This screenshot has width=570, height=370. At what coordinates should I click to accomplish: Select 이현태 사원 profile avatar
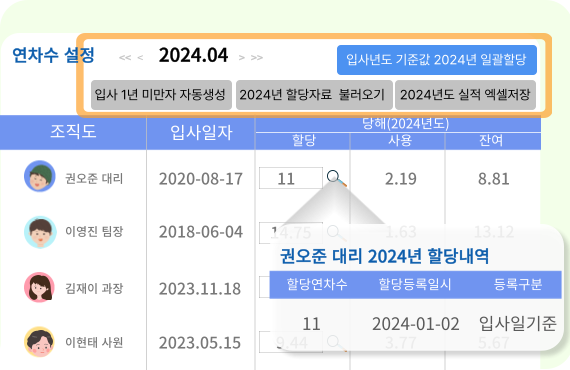(x=39, y=342)
